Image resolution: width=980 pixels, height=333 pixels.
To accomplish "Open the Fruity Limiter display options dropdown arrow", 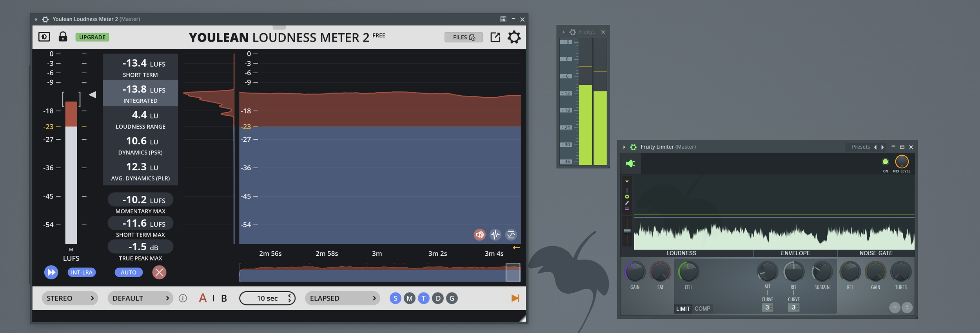I will click(627, 182).
